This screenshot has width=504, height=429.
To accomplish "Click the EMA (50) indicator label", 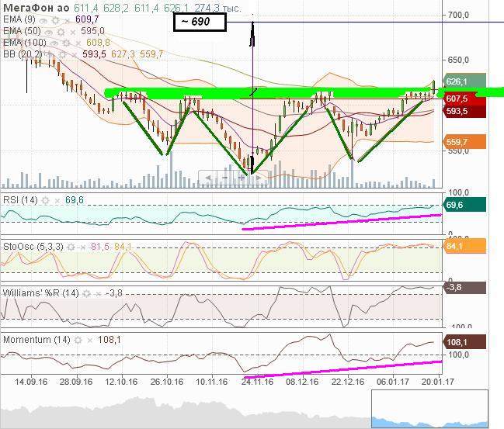I will 23,31.
